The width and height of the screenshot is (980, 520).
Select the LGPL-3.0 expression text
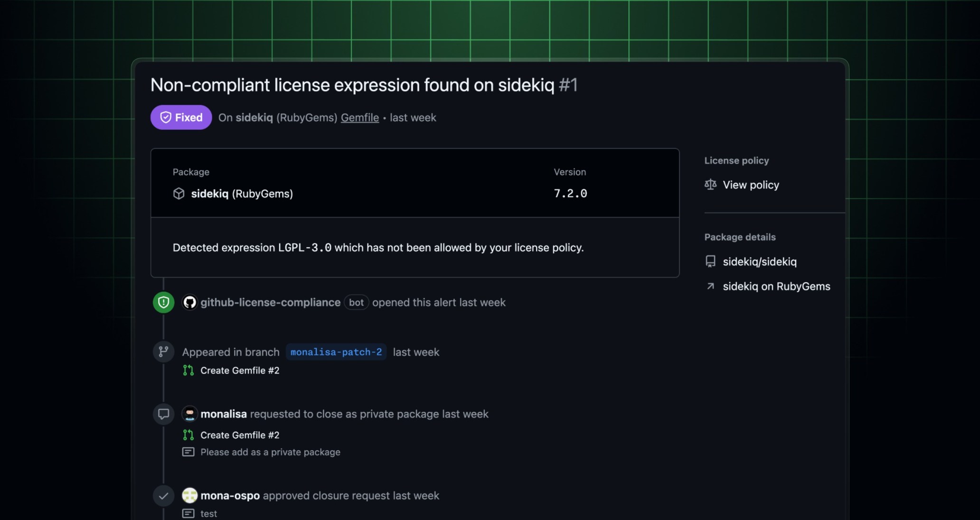coord(304,248)
